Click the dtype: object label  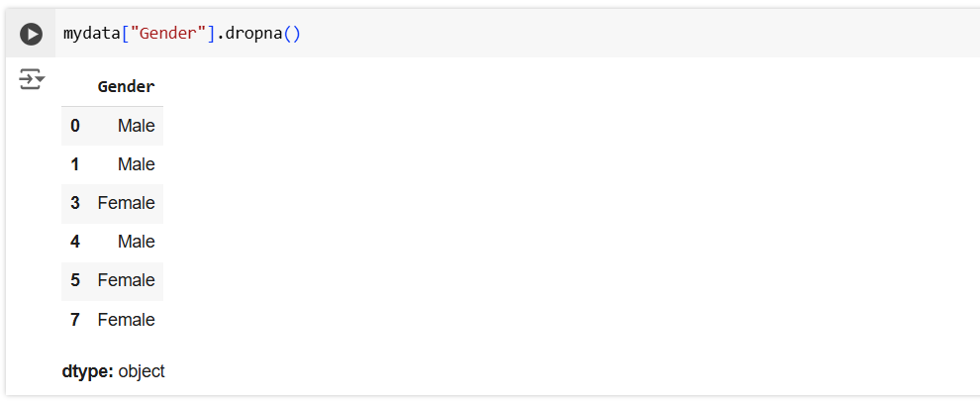113,372
